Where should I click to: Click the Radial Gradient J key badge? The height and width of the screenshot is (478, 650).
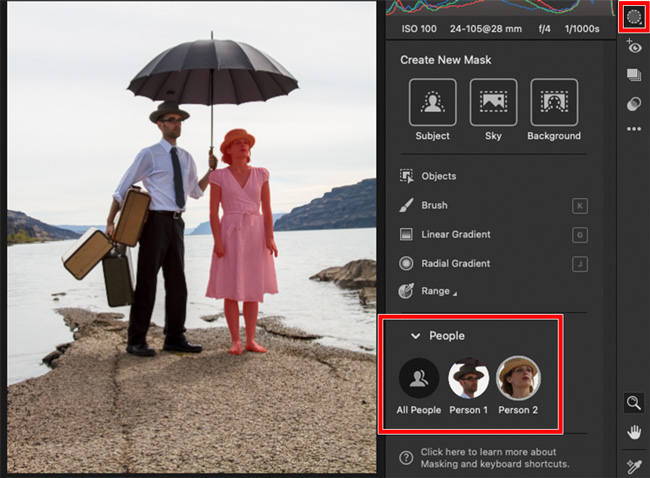580,264
